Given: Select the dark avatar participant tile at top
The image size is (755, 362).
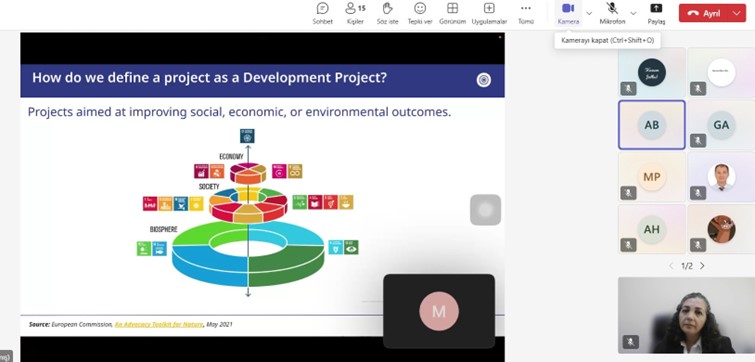Looking at the screenshot, I should pos(651,72).
